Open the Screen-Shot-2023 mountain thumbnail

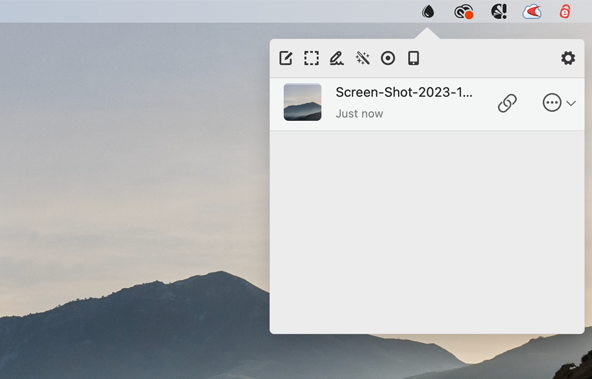(x=302, y=102)
